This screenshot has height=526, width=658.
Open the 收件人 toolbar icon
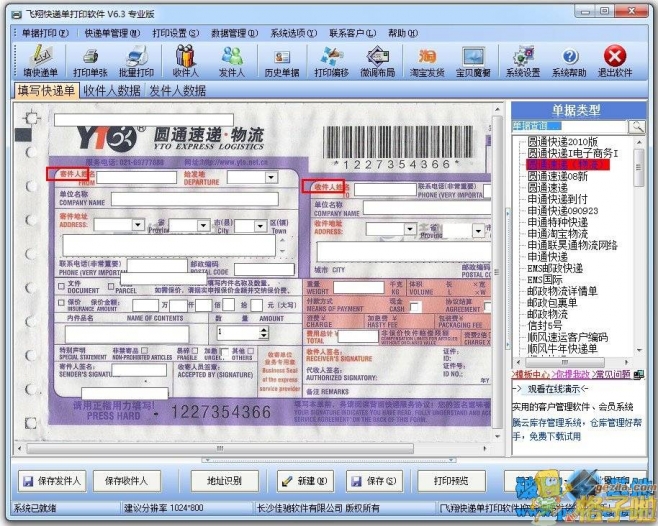(185, 61)
